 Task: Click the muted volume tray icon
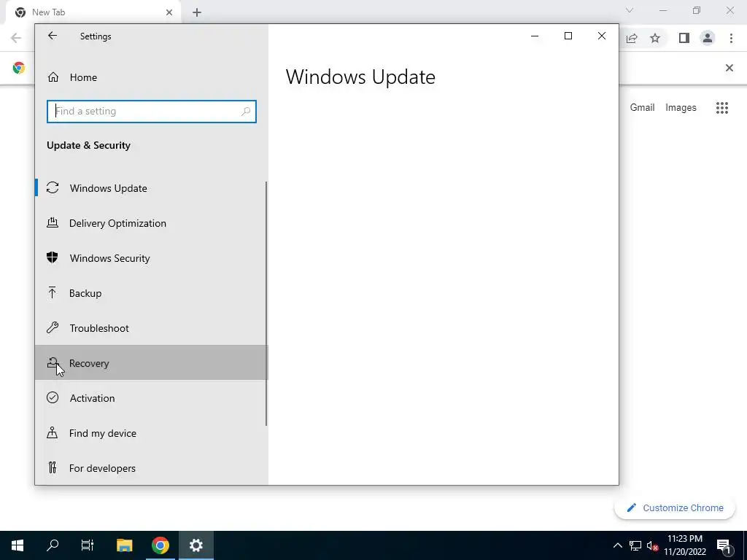652,545
